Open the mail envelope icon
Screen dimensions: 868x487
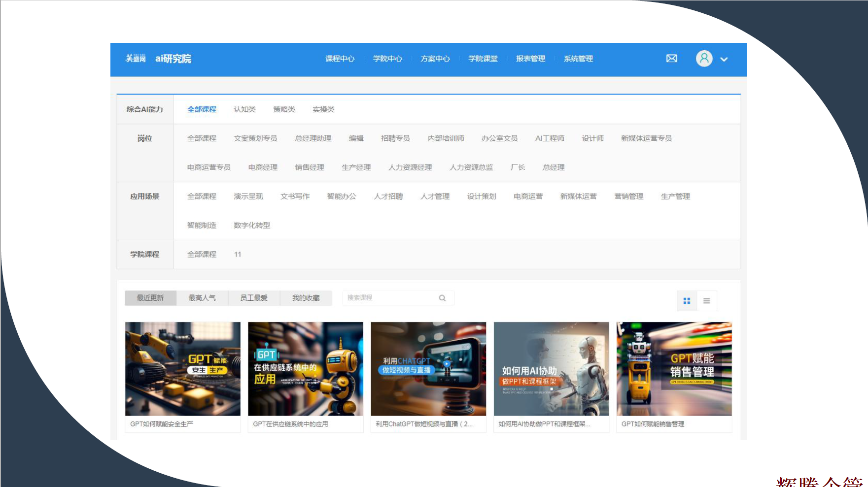671,59
